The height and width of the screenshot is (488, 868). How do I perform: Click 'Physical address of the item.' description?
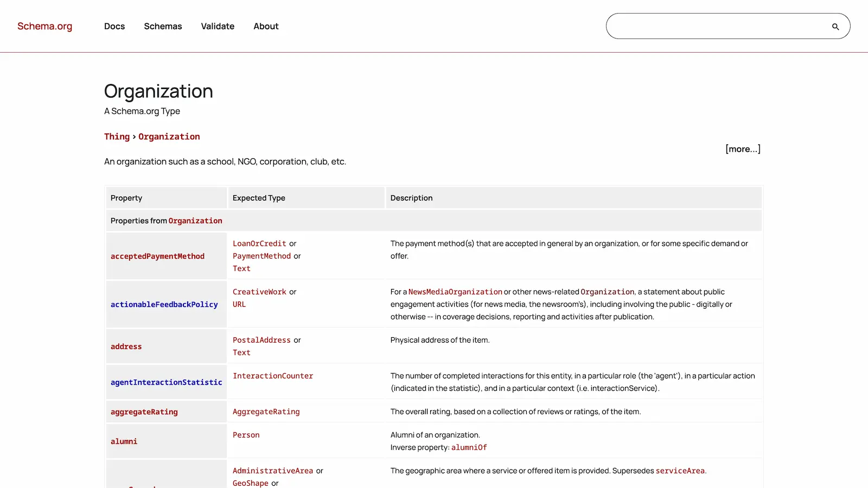[440, 340]
